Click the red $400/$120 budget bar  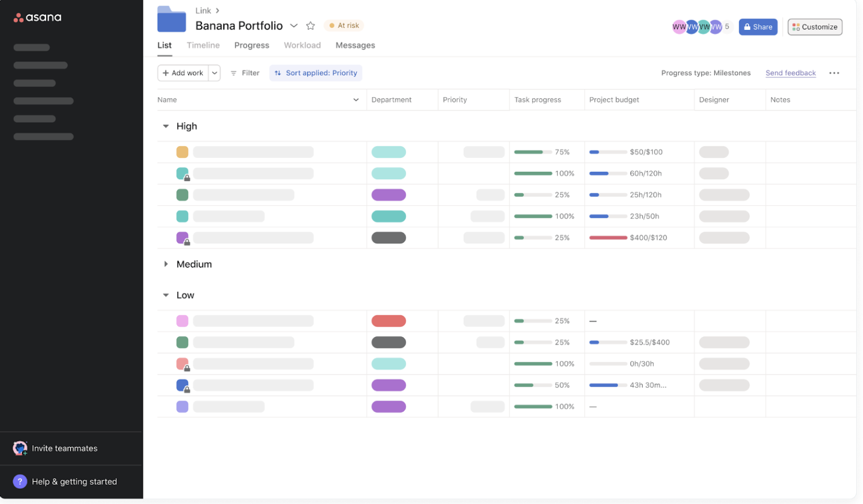tap(608, 238)
